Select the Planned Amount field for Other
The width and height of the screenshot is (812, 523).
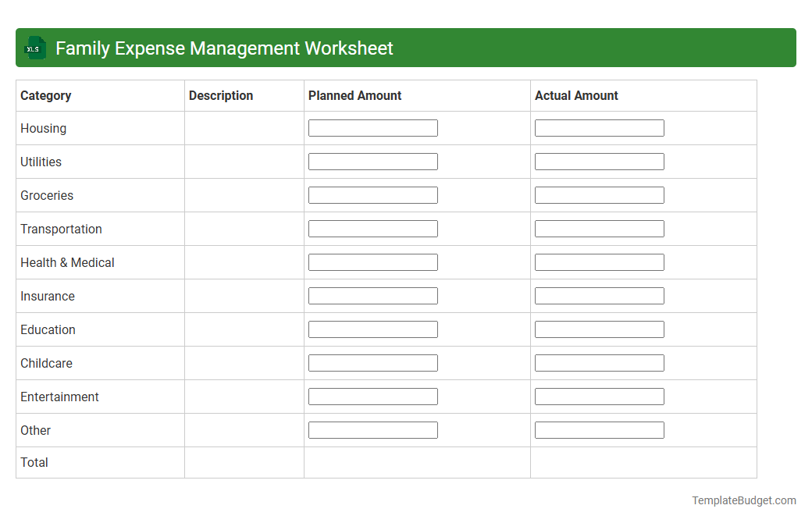point(373,429)
